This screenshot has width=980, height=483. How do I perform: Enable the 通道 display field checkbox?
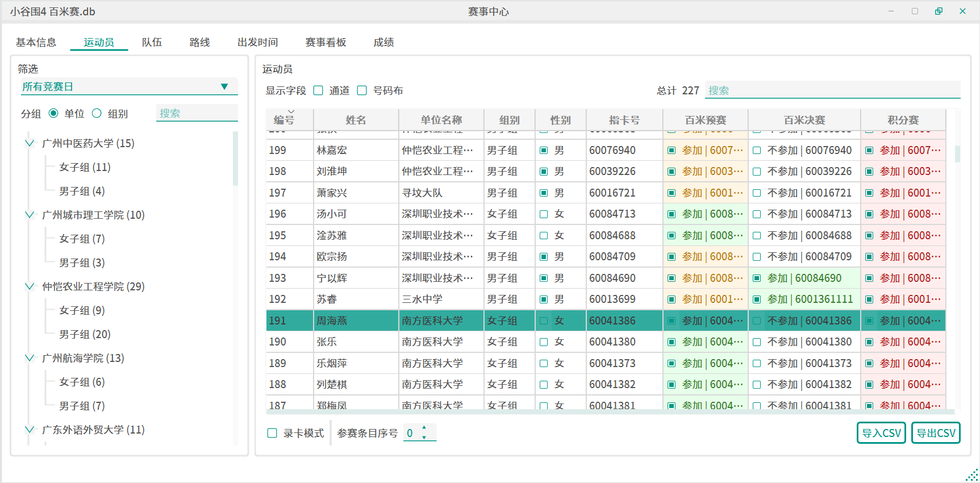tap(319, 91)
